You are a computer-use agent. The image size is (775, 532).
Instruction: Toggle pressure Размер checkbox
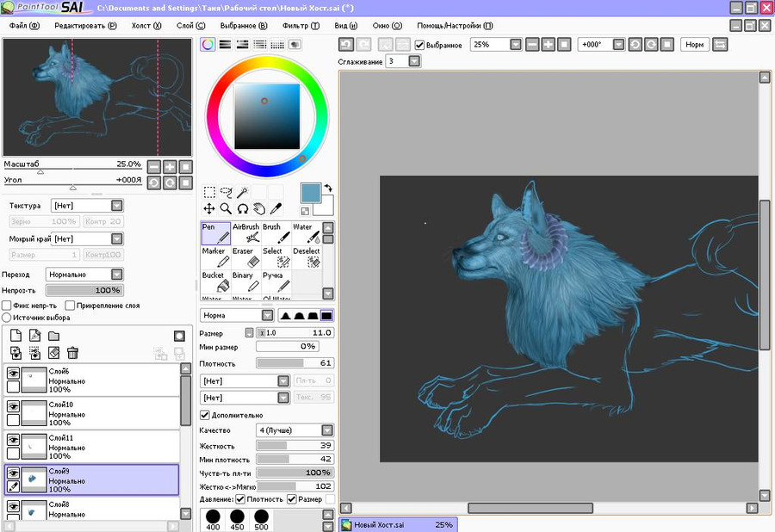(292, 499)
